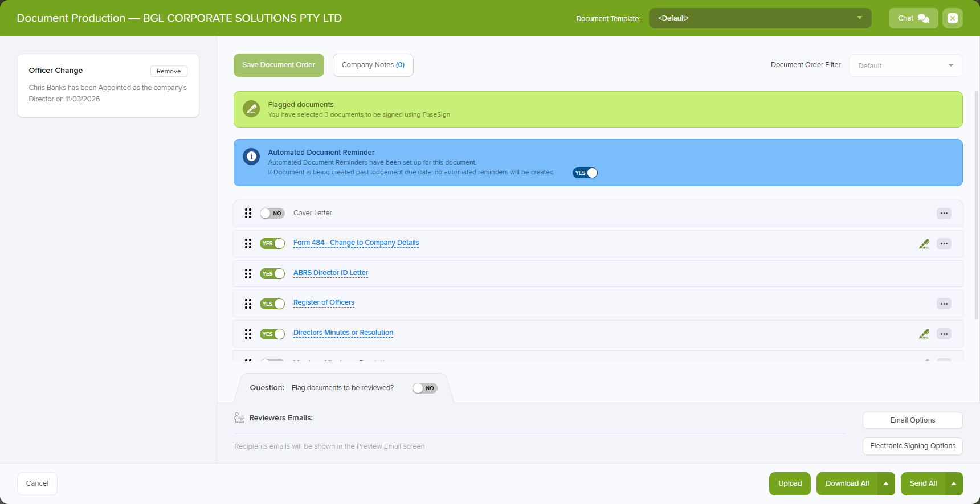Expand the Send All arrow menu
Screen dimensions: 980x504
click(x=954, y=483)
